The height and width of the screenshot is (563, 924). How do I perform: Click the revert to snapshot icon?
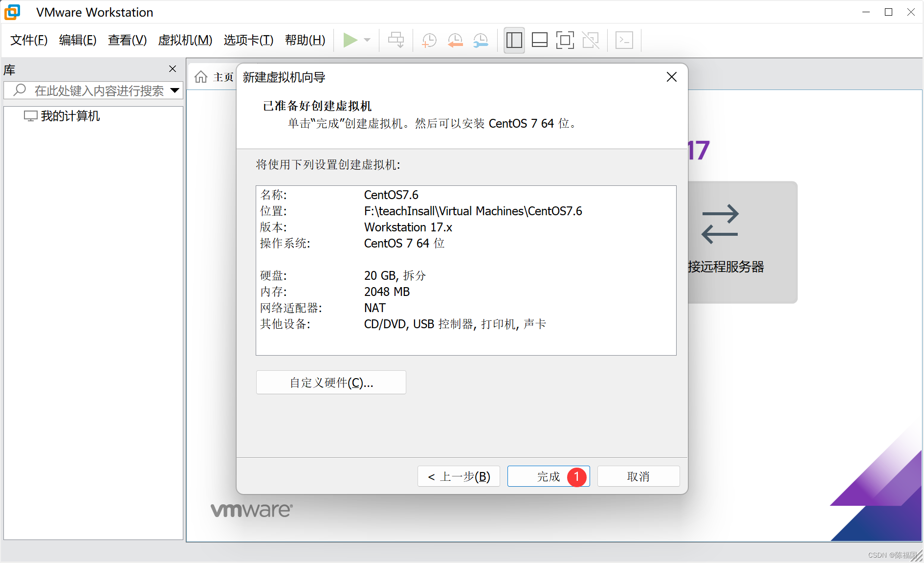(x=455, y=40)
